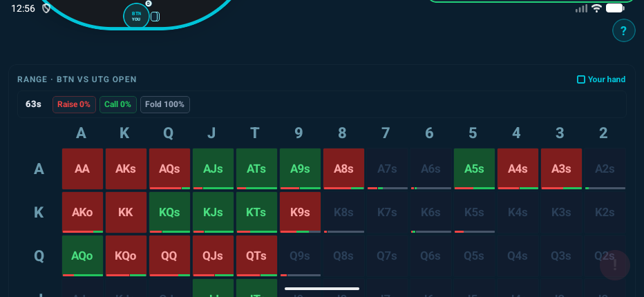644x297 pixels.
Task: Tap the shield icon in status bar
Action: tap(46, 8)
